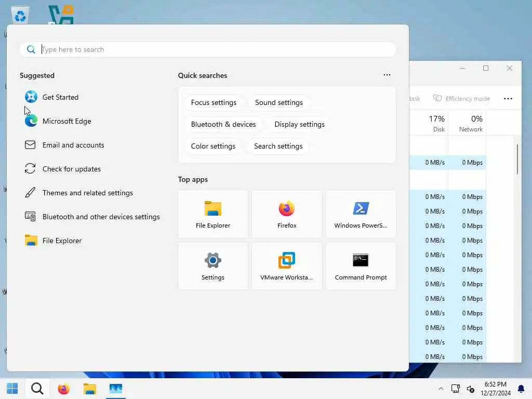Sort by Network column in Task Manager
Image resolution: width=532 pixels, height=399 pixels.
(467, 124)
